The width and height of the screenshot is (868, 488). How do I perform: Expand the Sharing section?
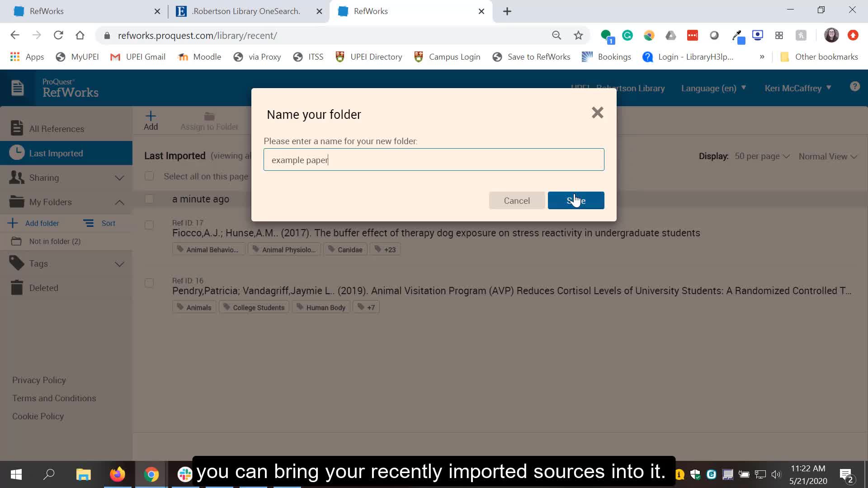[x=119, y=178]
